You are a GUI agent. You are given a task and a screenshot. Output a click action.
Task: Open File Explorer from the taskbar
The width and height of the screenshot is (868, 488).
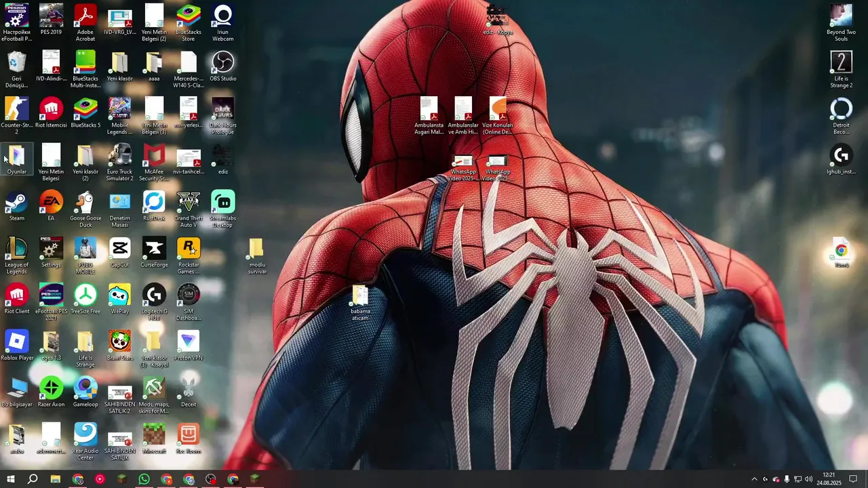tap(55, 479)
